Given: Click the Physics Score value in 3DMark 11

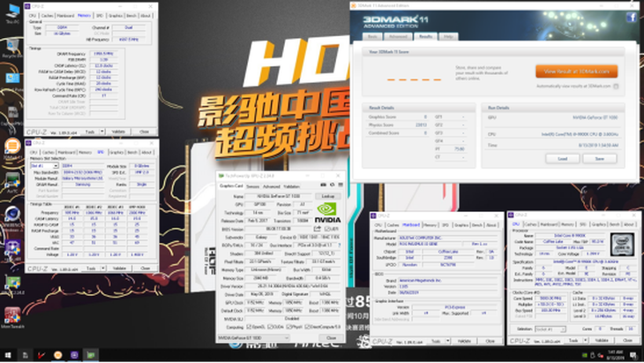Looking at the screenshot, I should coord(422,125).
